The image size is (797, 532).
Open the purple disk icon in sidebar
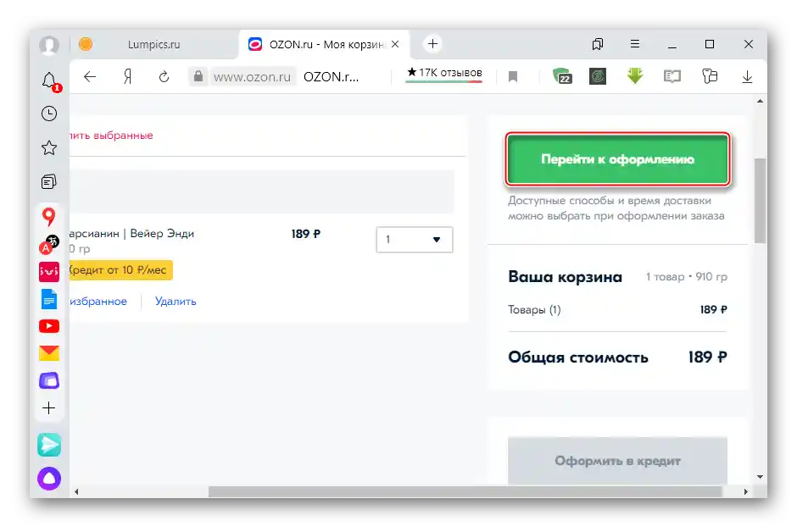(49, 380)
